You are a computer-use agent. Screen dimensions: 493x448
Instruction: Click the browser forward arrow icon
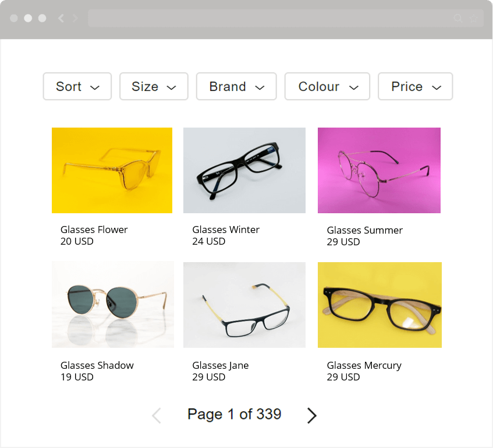tap(76, 18)
